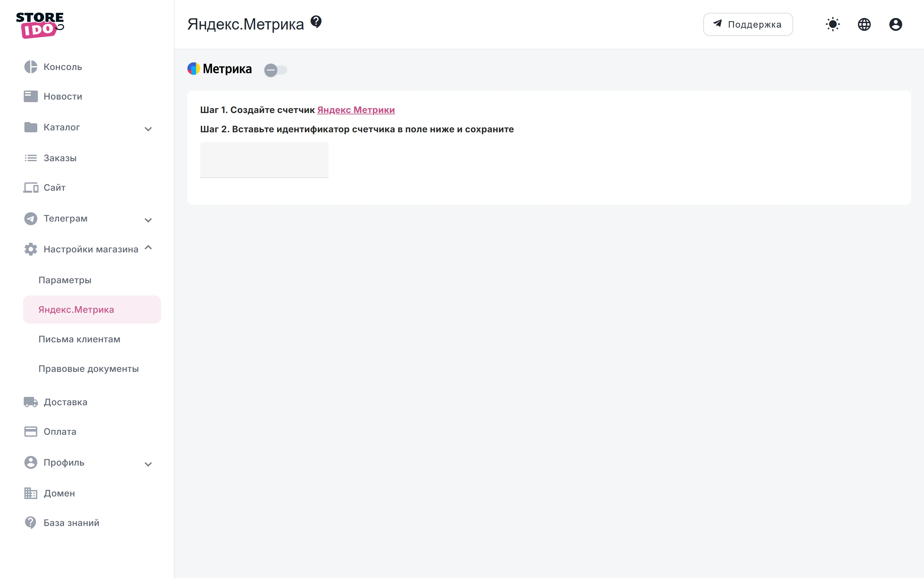Expand the Каталог submenu chevron

(148, 129)
